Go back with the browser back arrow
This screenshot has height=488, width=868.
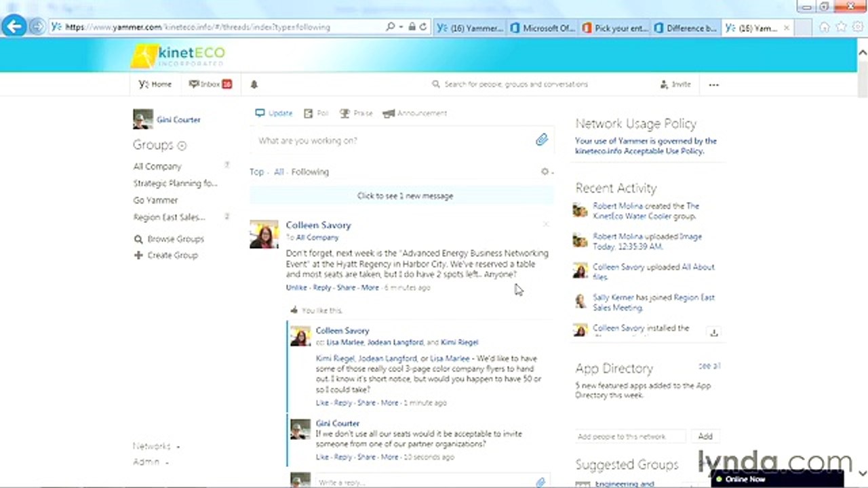click(x=14, y=26)
